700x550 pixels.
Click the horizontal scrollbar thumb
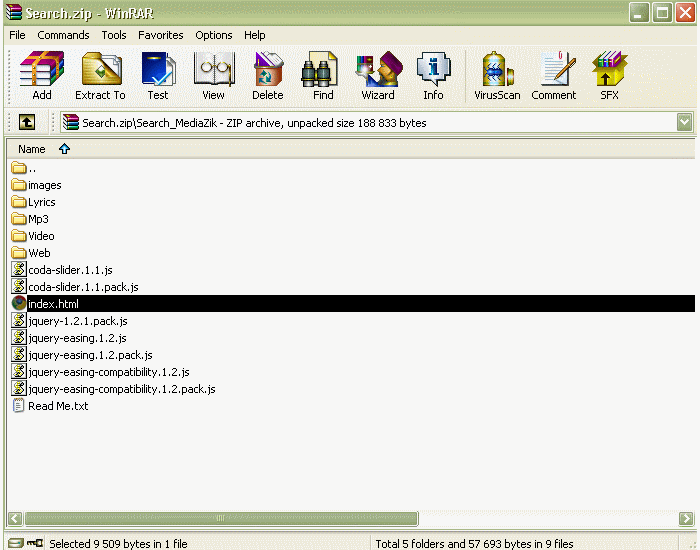pyautogui.click(x=221, y=518)
